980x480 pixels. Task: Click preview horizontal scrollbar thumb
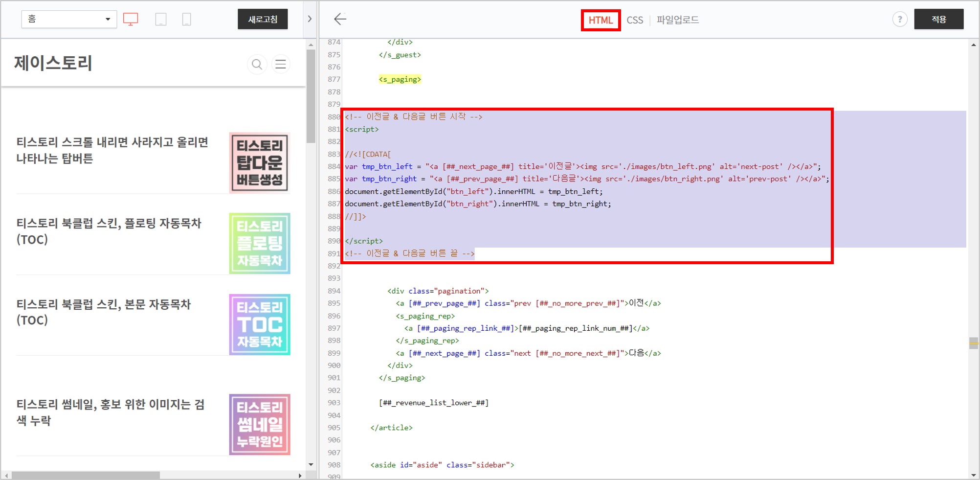(86, 476)
